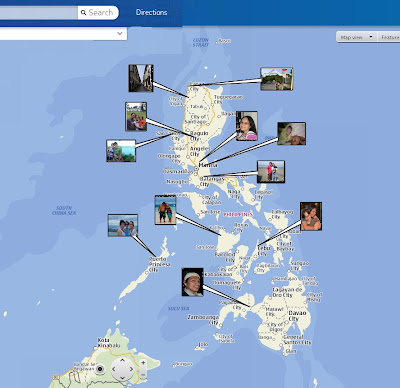Open the Features menu button
The width and height of the screenshot is (400, 388).
click(389, 37)
